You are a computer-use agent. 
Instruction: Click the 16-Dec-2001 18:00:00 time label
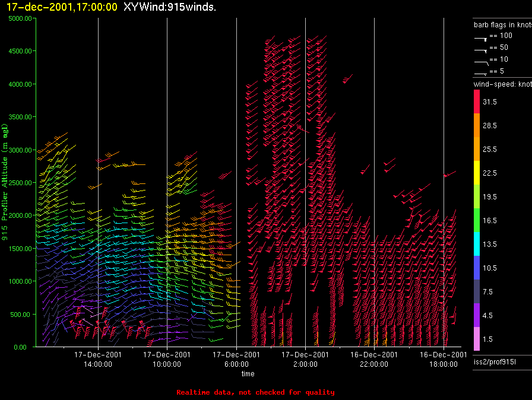[443, 359]
